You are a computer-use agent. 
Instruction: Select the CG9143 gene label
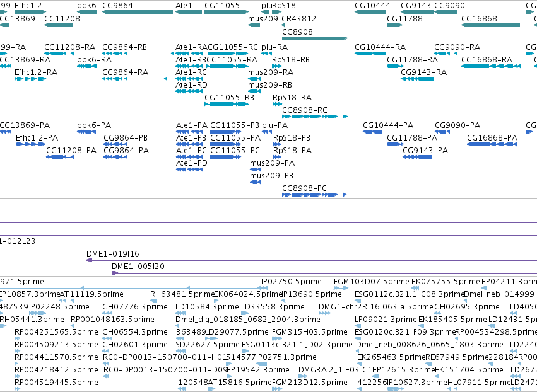[x=416, y=6]
